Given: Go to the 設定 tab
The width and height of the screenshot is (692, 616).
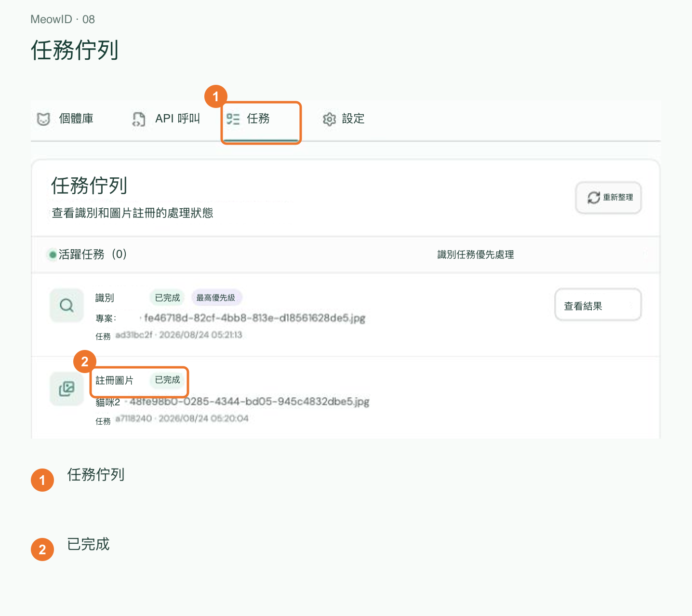Looking at the screenshot, I should 344,119.
